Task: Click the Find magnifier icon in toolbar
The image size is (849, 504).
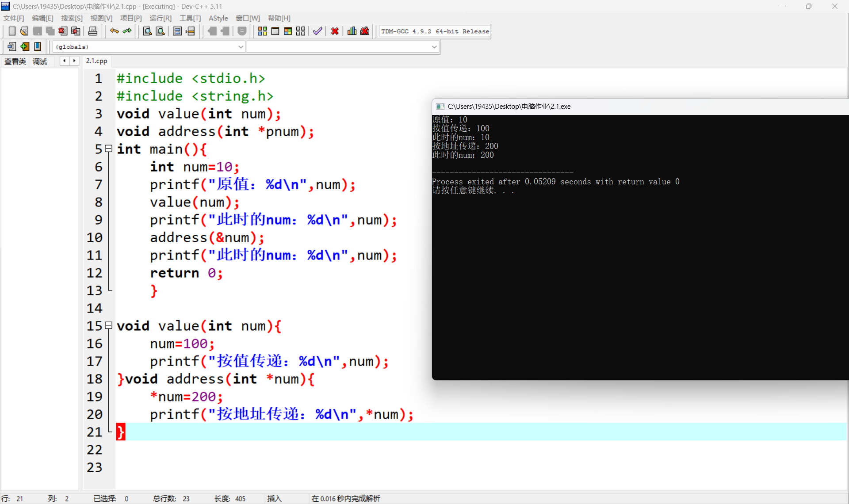Action: click(147, 31)
